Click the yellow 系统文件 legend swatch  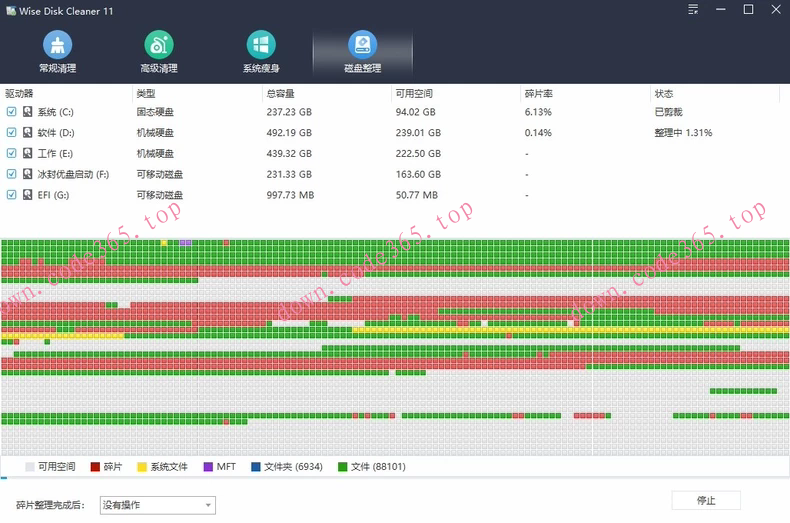click(142, 467)
